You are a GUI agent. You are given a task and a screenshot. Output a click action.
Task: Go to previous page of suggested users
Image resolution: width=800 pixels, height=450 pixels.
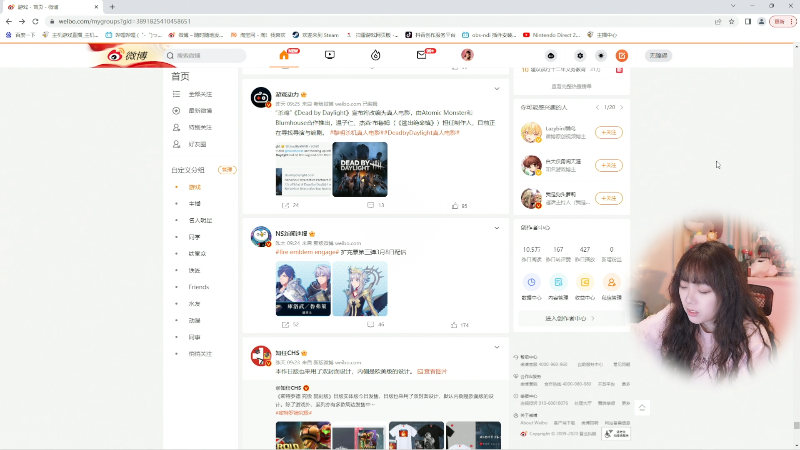tap(597, 107)
